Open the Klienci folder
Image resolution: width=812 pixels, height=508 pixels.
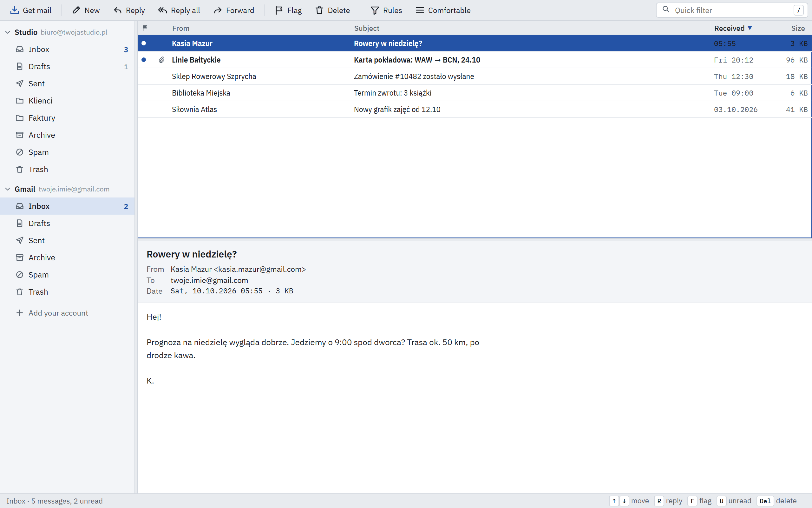pyautogui.click(x=68, y=101)
